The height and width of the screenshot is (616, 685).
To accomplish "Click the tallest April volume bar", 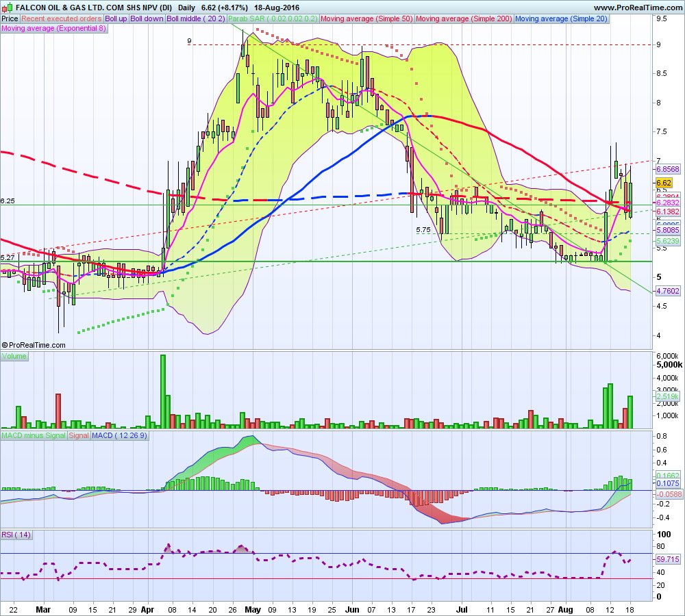I will tap(163, 392).
